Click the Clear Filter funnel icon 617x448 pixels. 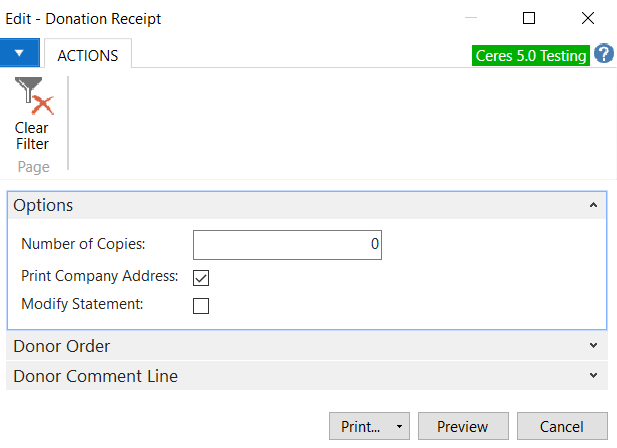click(32, 98)
